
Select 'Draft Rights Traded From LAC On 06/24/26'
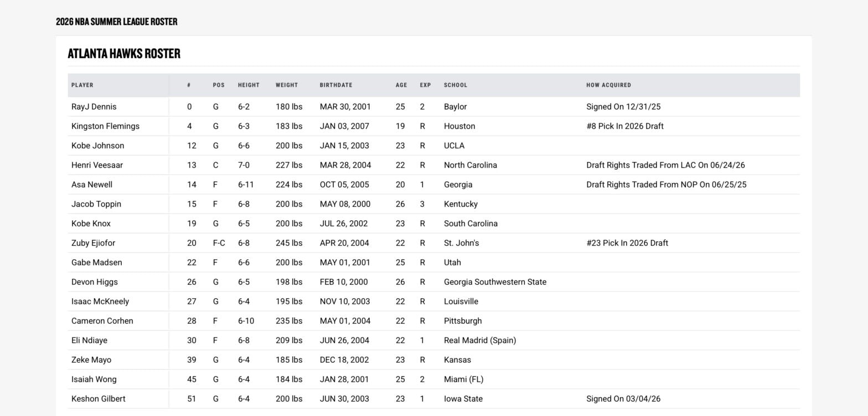pyautogui.click(x=665, y=165)
